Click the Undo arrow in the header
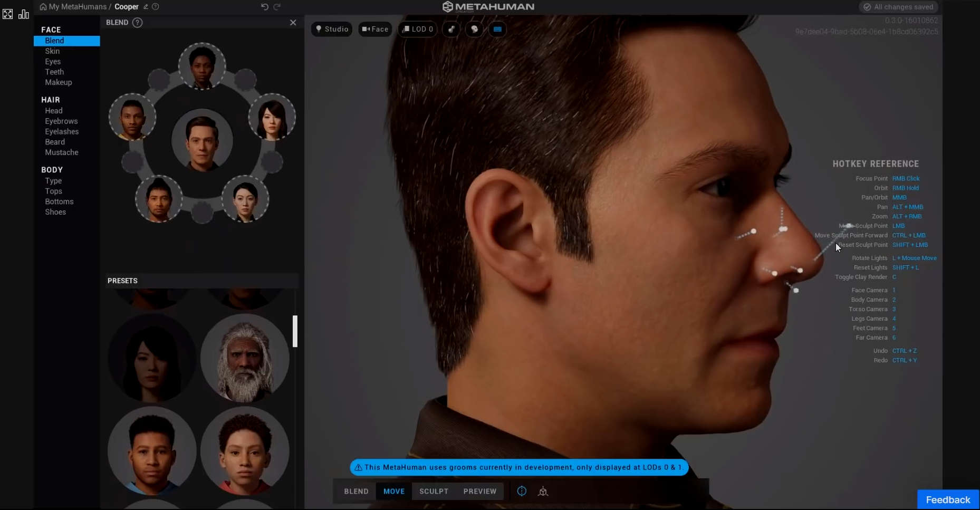The image size is (980, 510). coord(265,7)
